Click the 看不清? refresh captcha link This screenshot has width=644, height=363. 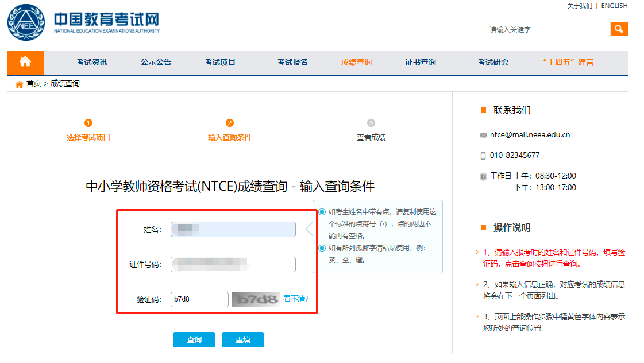click(x=296, y=299)
